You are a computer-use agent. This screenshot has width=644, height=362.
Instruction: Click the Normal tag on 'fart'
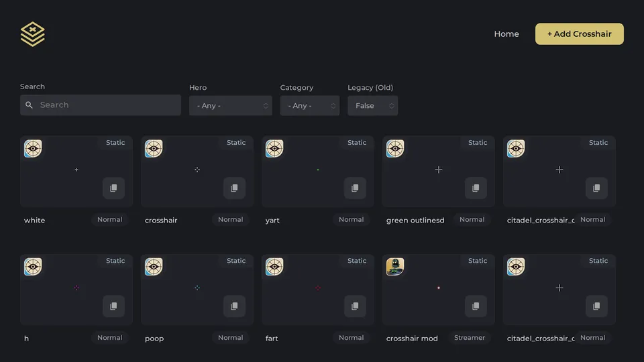pyautogui.click(x=351, y=338)
